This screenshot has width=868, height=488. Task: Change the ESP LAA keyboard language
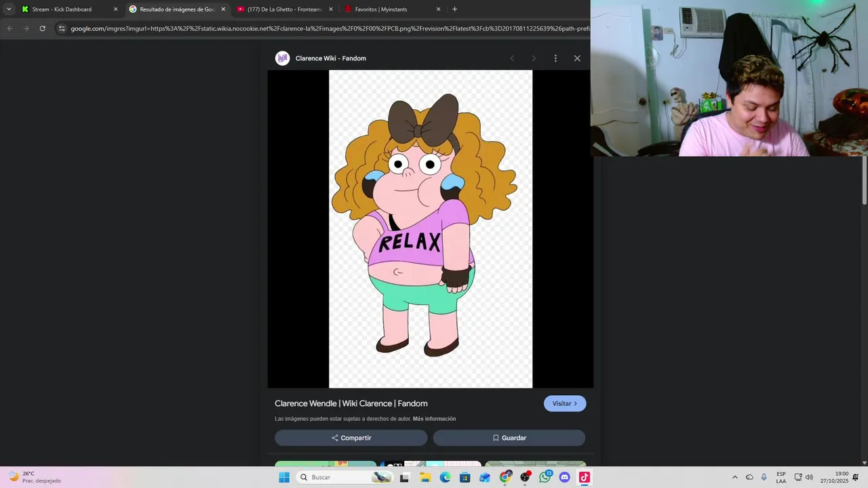(781, 477)
